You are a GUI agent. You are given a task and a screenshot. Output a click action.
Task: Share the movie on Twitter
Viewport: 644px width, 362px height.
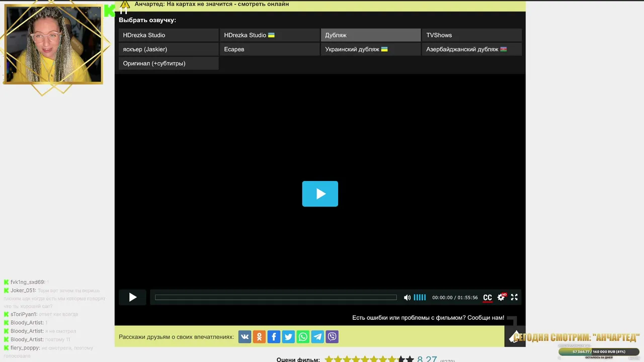click(288, 337)
